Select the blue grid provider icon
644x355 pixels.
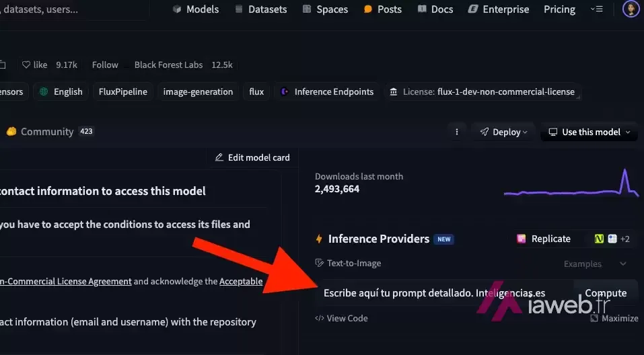[612, 239]
